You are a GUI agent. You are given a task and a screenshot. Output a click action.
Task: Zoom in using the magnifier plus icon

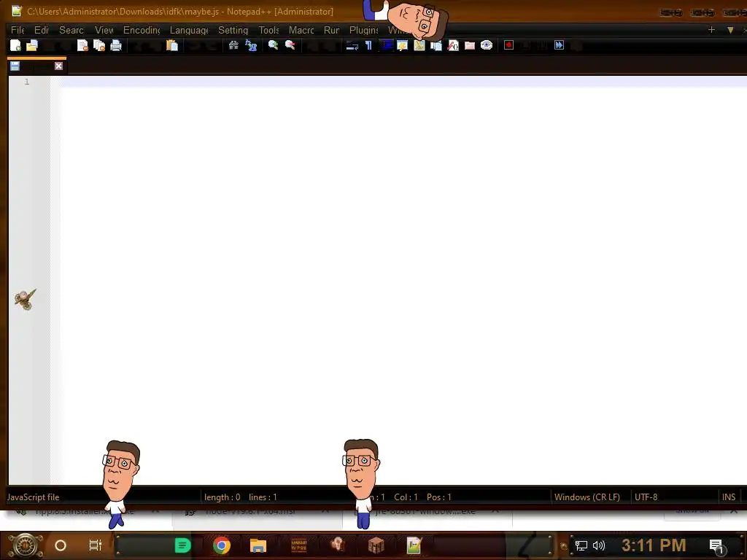(x=273, y=45)
